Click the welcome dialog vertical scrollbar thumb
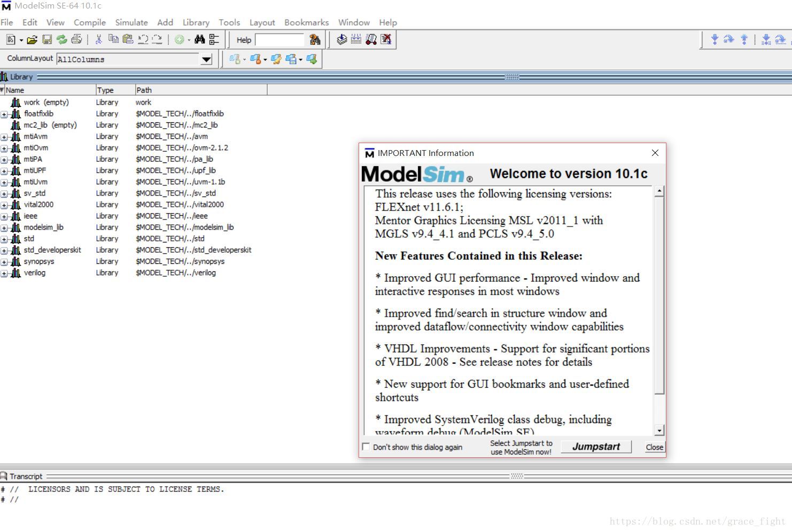 point(659,295)
